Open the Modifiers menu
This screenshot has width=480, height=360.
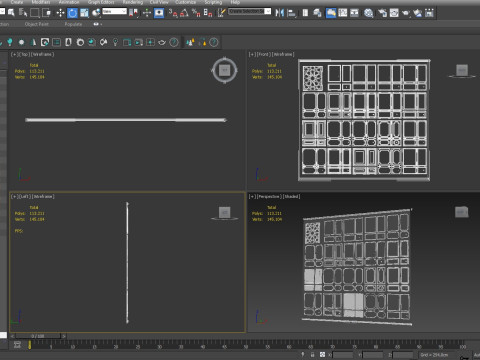(41, 2)
